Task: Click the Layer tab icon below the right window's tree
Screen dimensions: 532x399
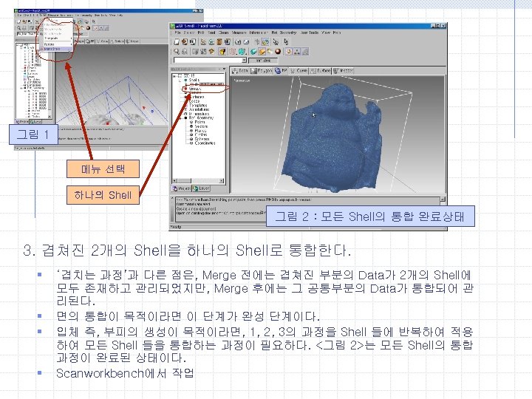Action: (195, 188)
